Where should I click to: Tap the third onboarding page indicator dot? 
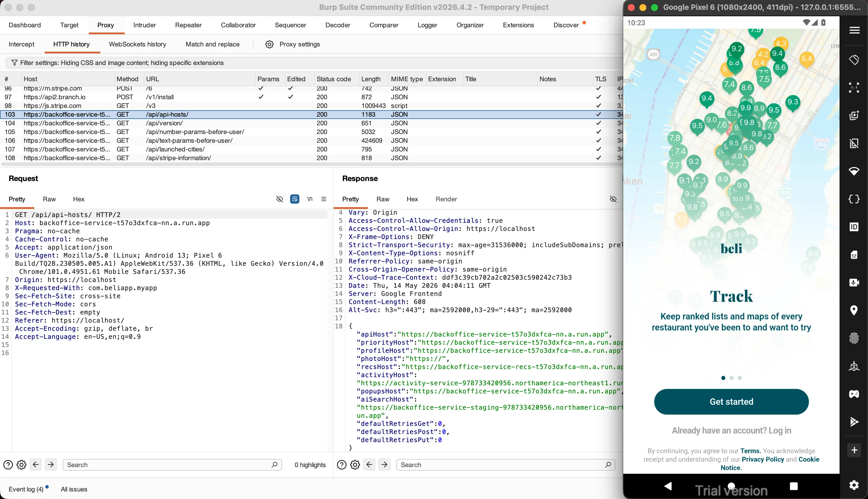740,378
